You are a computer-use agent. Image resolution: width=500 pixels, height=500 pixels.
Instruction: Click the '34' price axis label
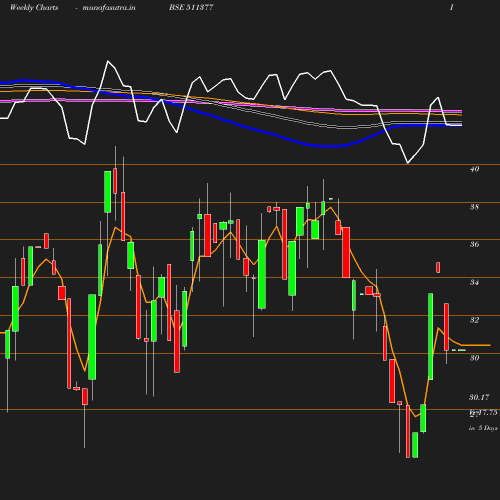474,282
